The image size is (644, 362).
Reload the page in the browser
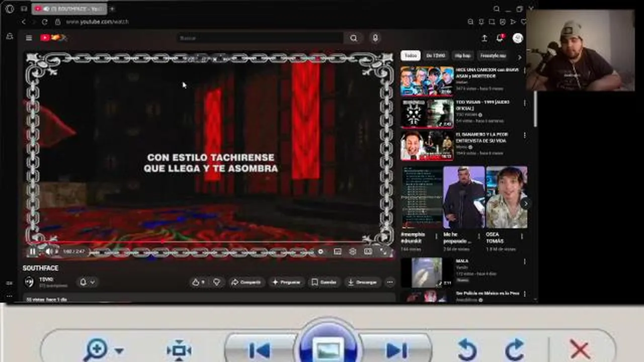coord(44,22)
